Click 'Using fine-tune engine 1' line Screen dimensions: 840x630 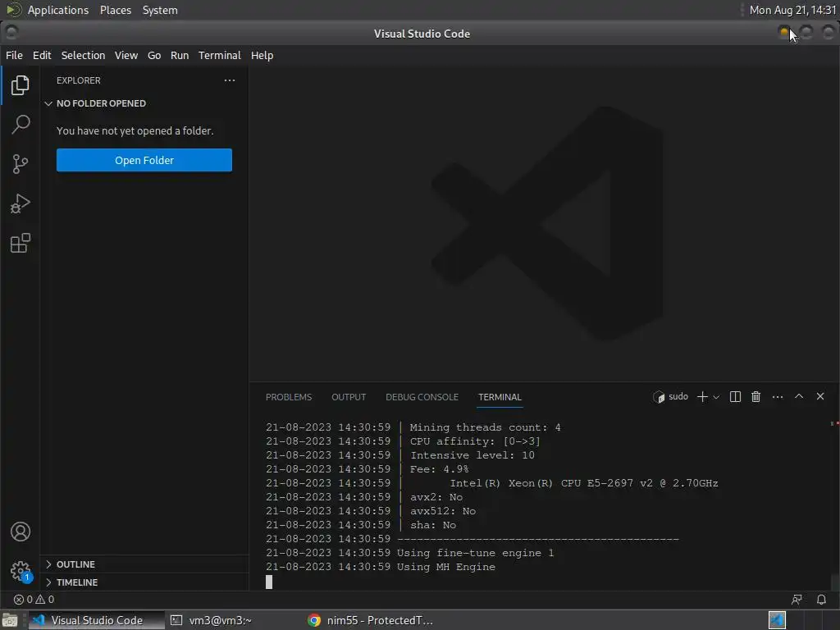click(475, 553)
